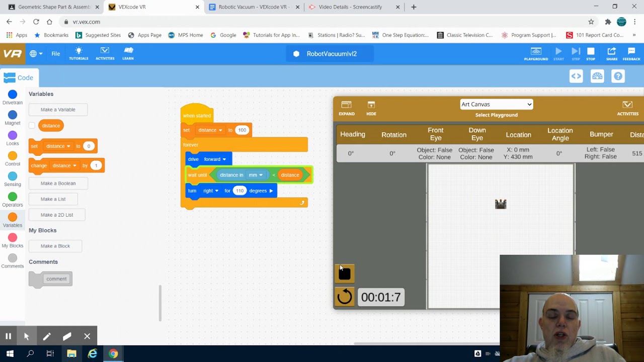Open the monitor console icon
This screenshot has width=644, height=362.
tap(597, 76)
